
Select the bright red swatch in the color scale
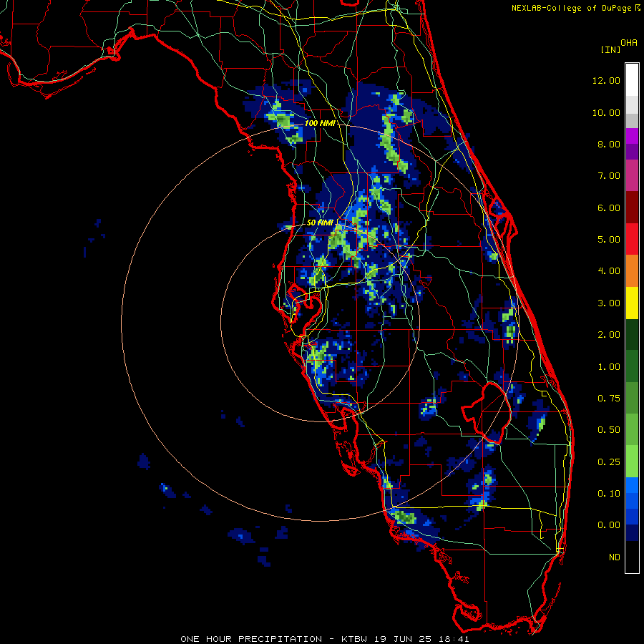(632, 239)
